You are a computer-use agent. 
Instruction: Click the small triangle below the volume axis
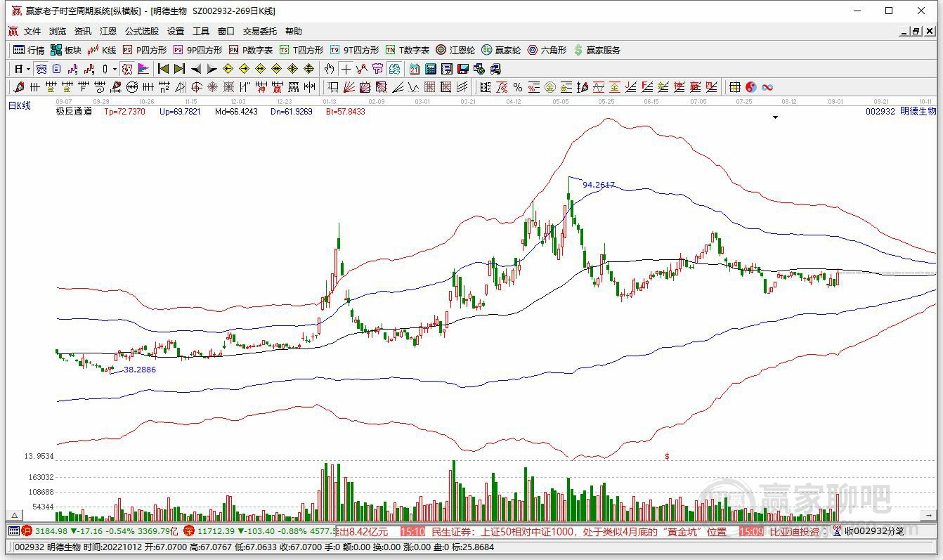coord(14,515)
